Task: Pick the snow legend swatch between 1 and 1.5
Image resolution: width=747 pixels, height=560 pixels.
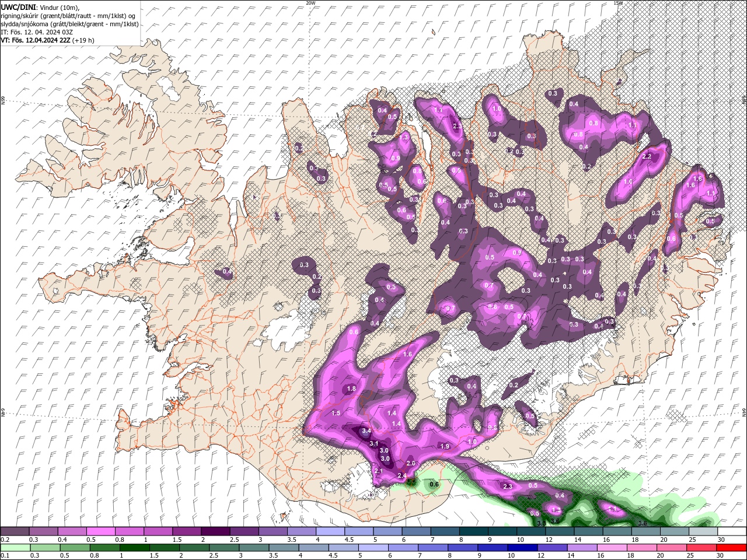Action: (158, 531)
